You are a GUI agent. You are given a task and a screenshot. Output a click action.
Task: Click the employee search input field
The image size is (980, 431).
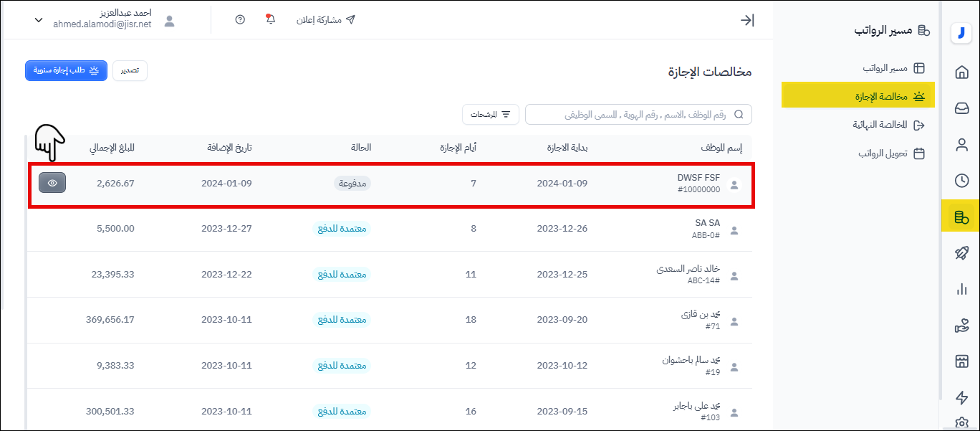(638, 115)
